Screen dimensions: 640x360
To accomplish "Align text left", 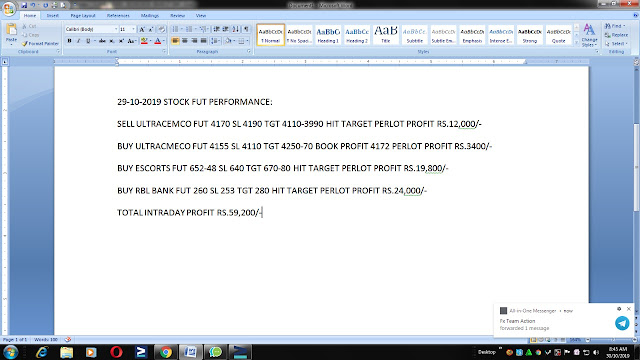I will click(175, 41).
